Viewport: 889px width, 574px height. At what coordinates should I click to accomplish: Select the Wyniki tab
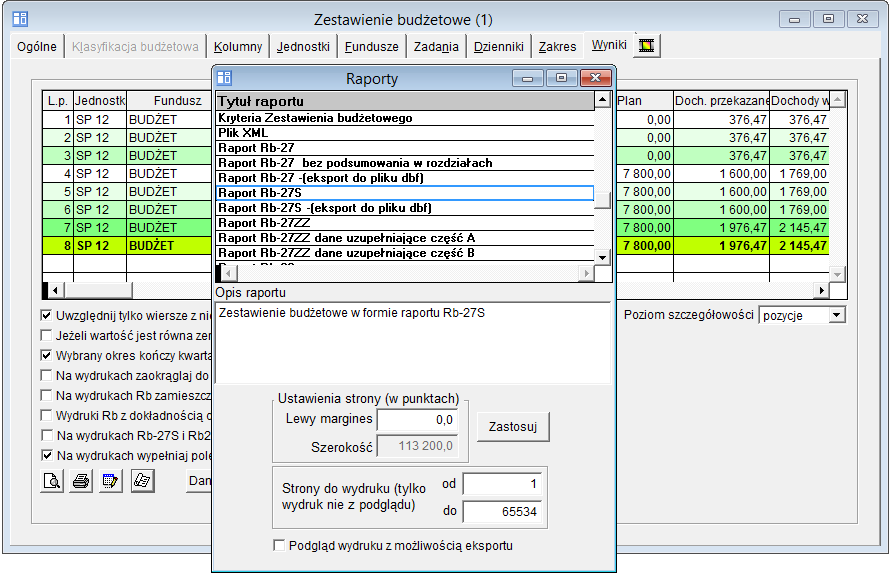pyautogui.click(x=609, y=45)
